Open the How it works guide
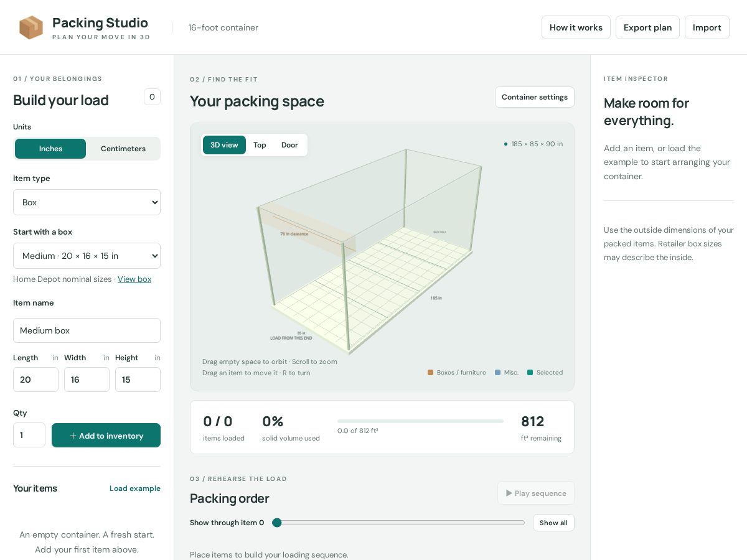The width and height of the screenshot is (747, 560). coord(576,27)
